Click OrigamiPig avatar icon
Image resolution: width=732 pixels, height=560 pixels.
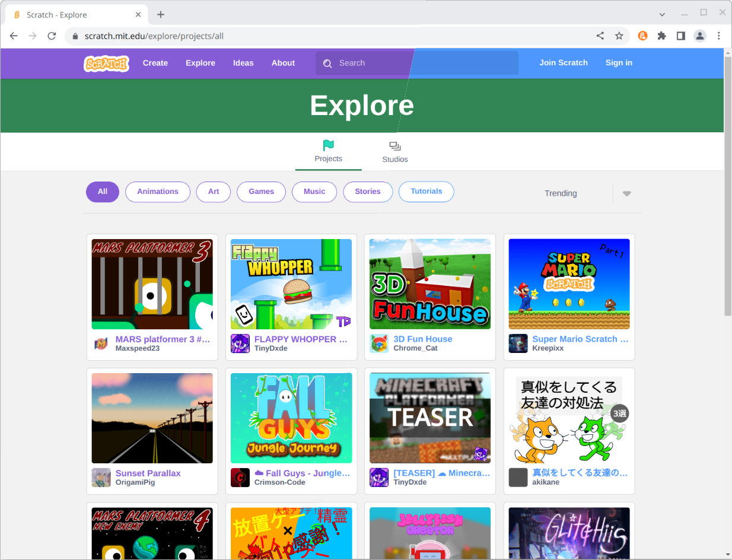(101, 478)
